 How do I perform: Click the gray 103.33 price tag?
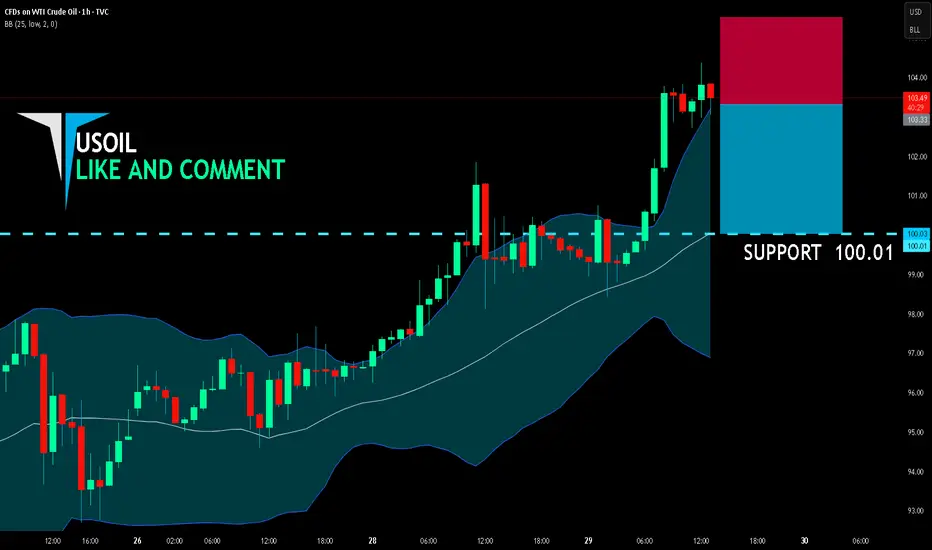[x=917, y=120]
